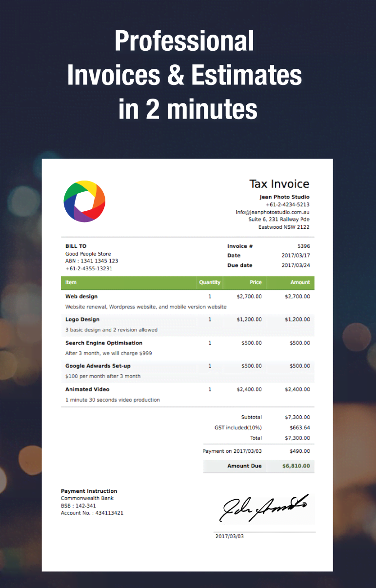Click After 3 month, we will charge text

pyautogui.click(x=109, y=353)
